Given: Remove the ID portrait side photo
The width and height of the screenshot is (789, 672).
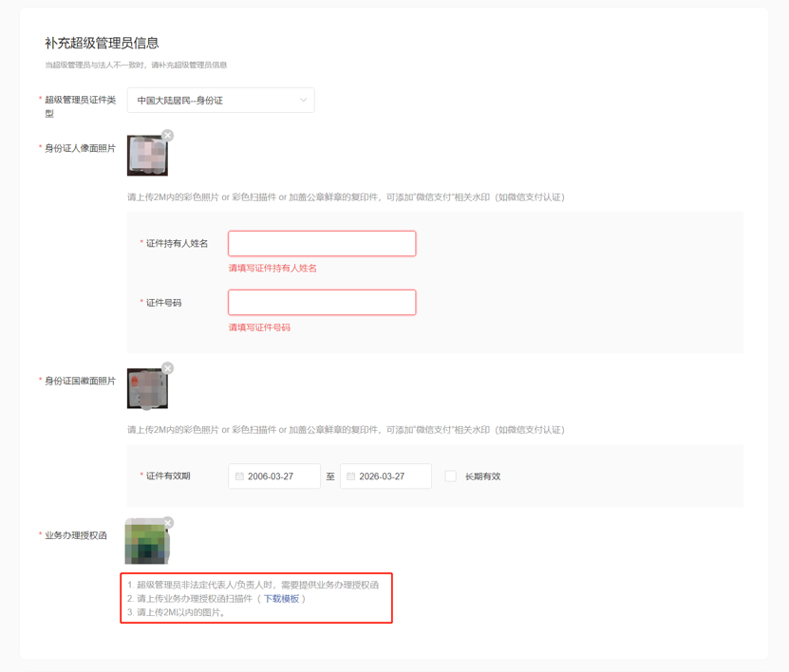Looking at the screenshot, I should click(167, 136).
